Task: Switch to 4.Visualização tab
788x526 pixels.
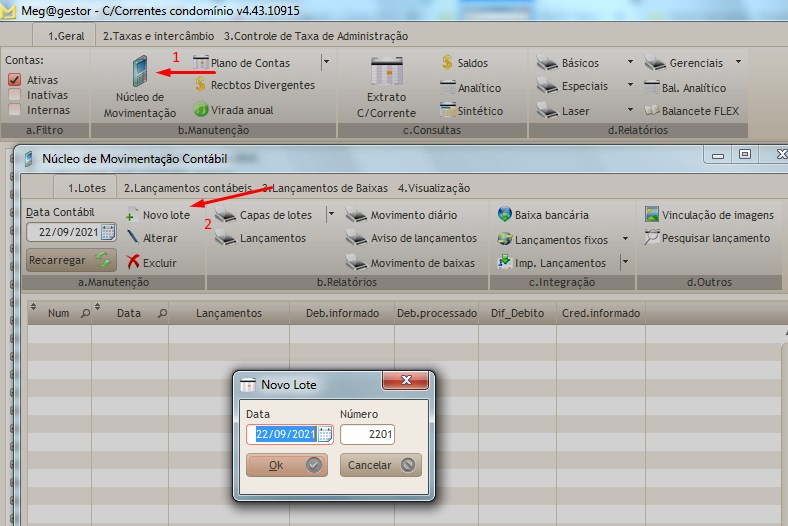Action: 433,188
